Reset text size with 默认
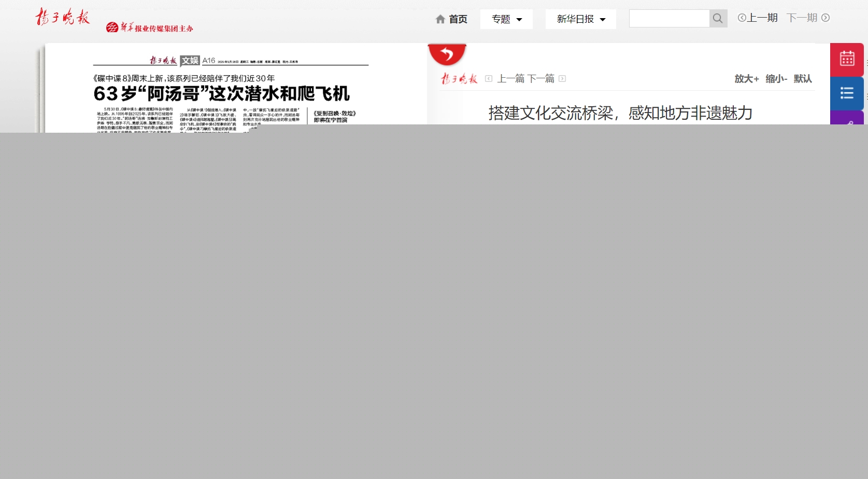The height and width of the screenshot is (479, 868). [x=803, y=79]
